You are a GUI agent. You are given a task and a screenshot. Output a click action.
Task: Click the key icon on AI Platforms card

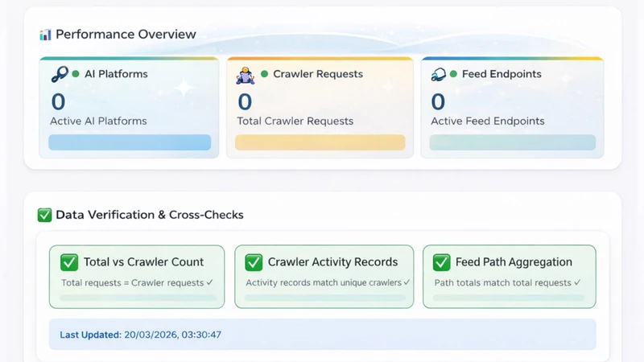click(60, 74)
